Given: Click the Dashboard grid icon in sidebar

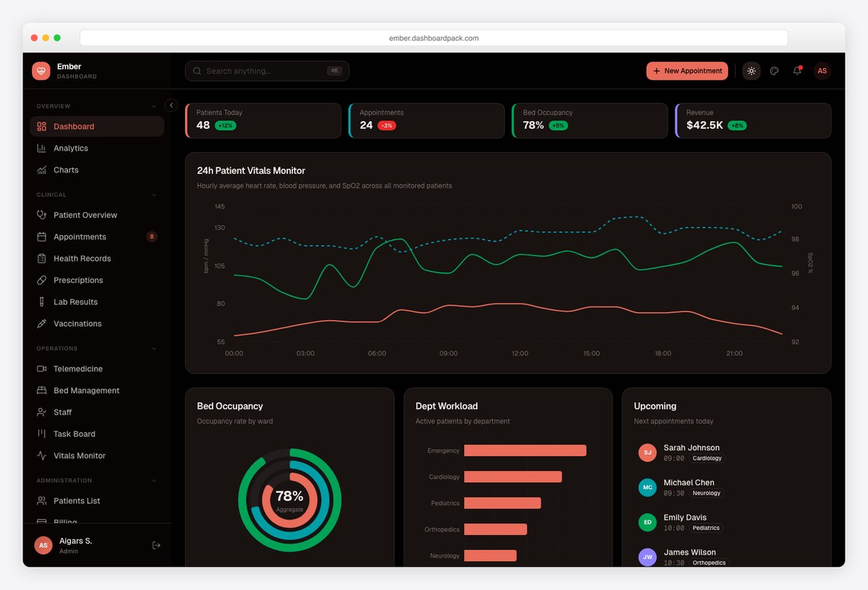Looking at the screenshot, I should tap(42, 127).
